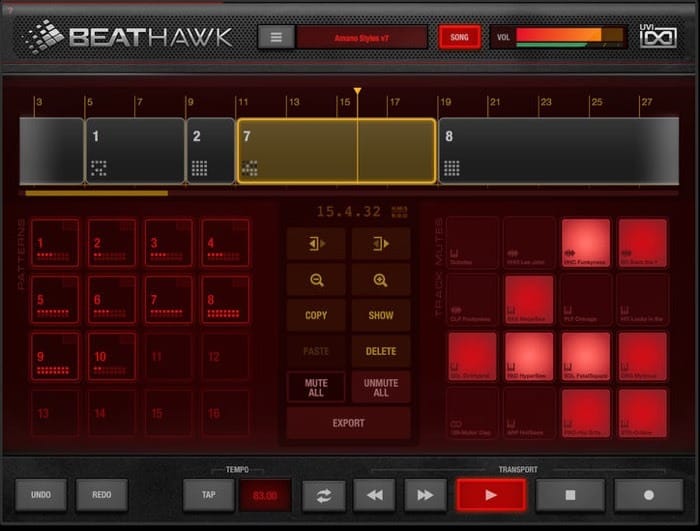Toggle the Funkyness track mute pad
700x531 pixels.
click(x=586, y=243)
